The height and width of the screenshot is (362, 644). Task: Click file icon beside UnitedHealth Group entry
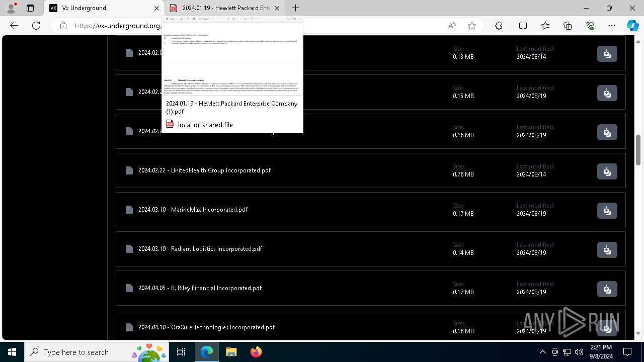(x=129, y=170)
